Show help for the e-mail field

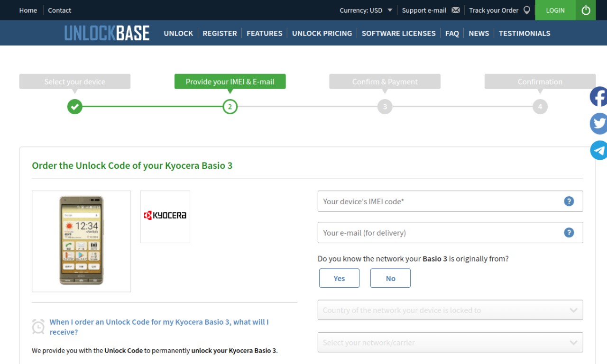(569, 233)
